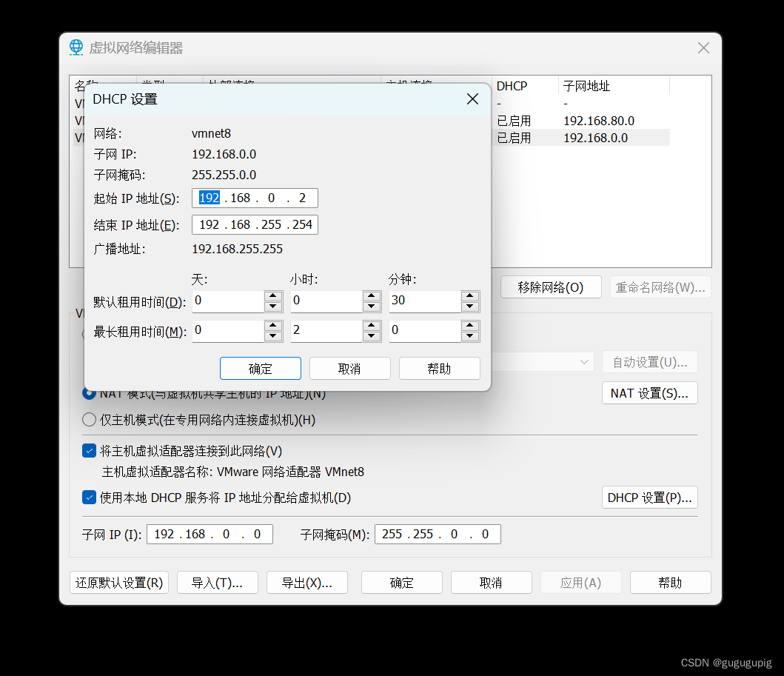Open DHCP 设置(P)... in main window
The height and width of the screenshot is (676, 784).
tap(650, 498)
